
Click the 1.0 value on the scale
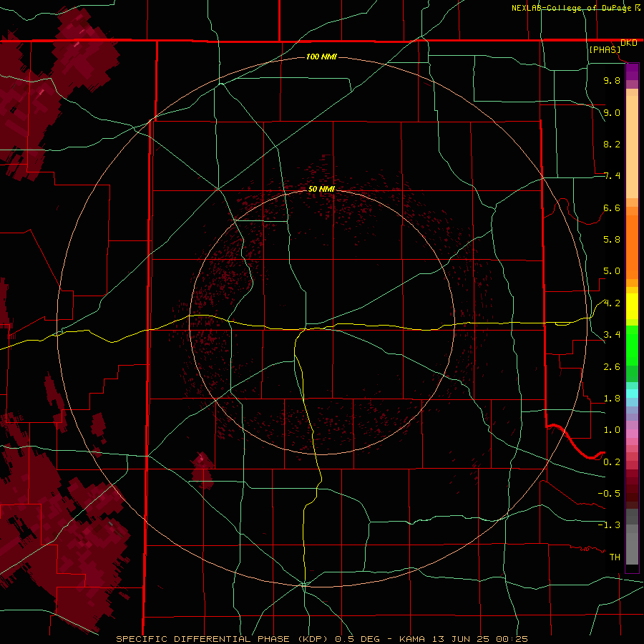[612, 430]
